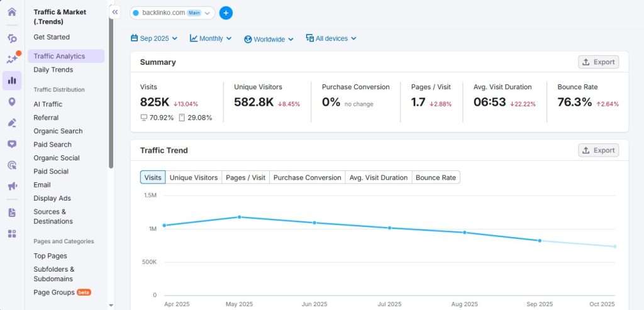This screenshot has width=644, height=310.
Task: Expand the Monthly granularity dropdown
Action: click(211, 38)
